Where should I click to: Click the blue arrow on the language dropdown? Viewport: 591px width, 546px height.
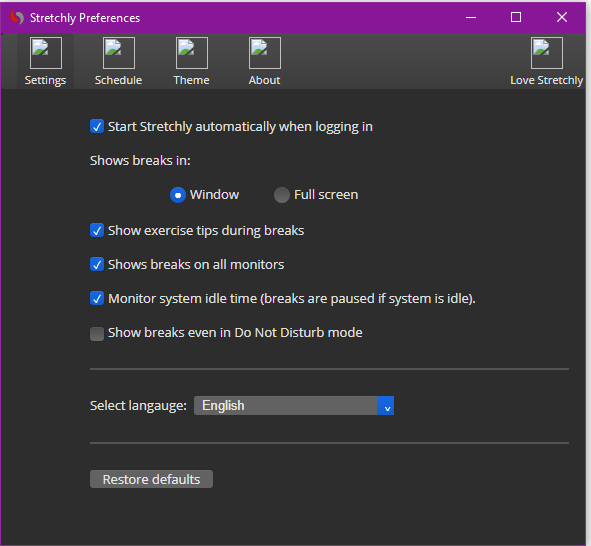tap(386, 405)
